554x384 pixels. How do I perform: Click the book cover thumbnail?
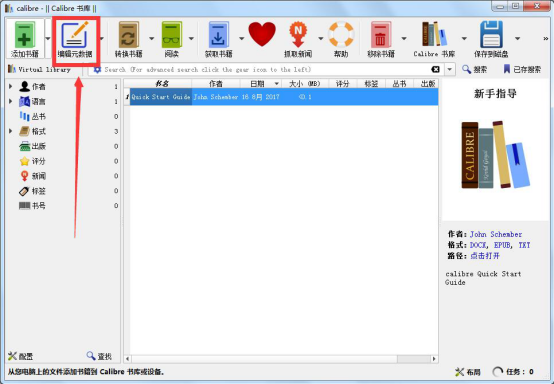point(495,155)
